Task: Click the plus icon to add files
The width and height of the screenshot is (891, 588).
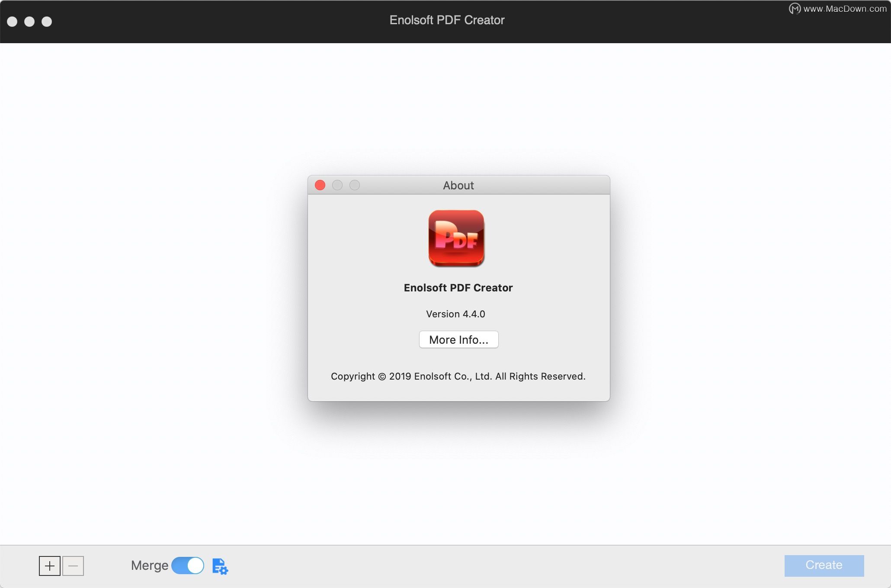Action: pyautogui.click(x=50, y=566)
